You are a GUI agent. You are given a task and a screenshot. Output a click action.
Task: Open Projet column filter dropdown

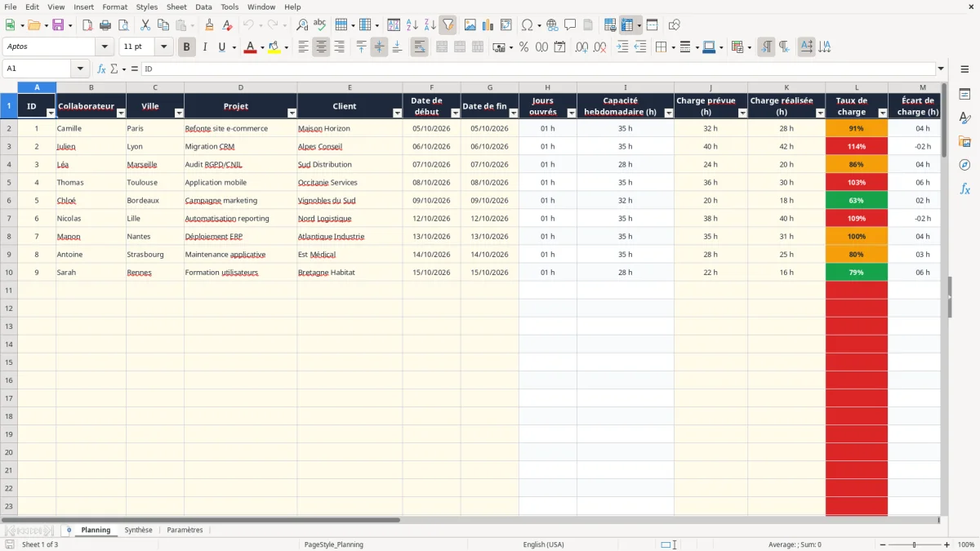pos(292,113)
